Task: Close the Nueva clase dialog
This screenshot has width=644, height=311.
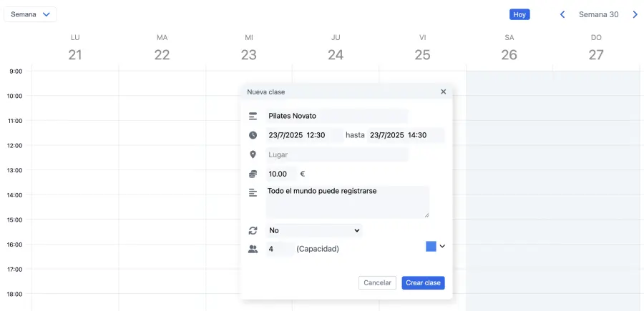Action: pos(443,92)
